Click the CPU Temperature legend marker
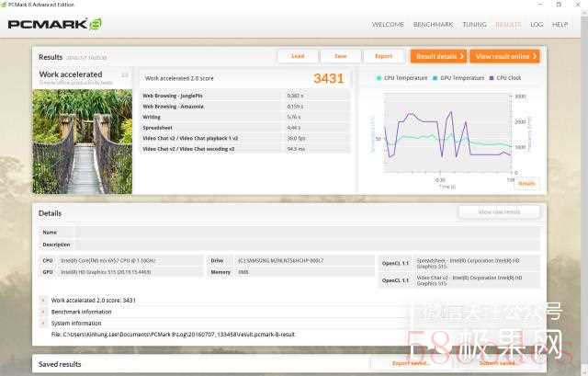Screen dimensions: 588x376 [x=379, y=78]
